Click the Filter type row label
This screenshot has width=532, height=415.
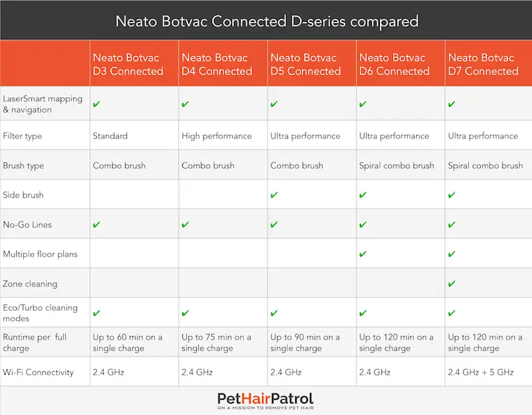[23, 136]
